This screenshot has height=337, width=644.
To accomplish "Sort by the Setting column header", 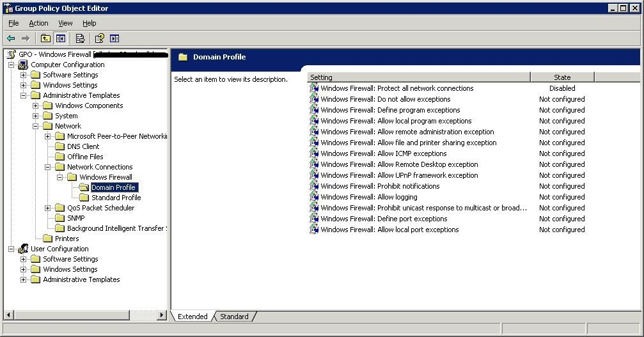I will [418, 77].
